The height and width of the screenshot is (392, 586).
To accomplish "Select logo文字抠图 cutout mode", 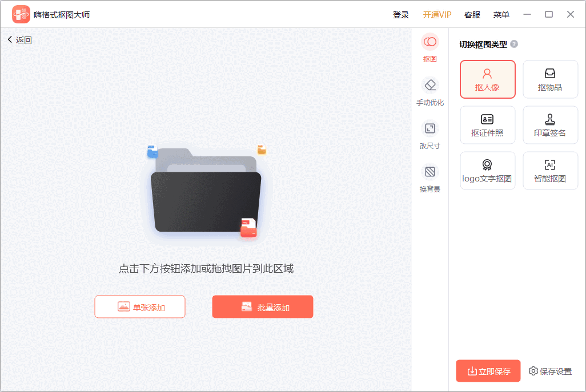I will 487,170.
